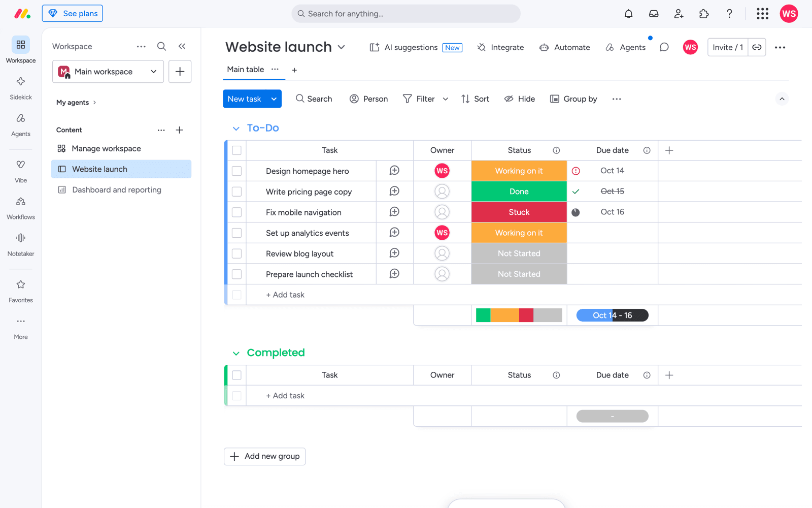Image resolution: width=812 pixels, height=508 pixels.
Task: Search the workspace with magnifier icon
Action: click(x=161, y=46)
